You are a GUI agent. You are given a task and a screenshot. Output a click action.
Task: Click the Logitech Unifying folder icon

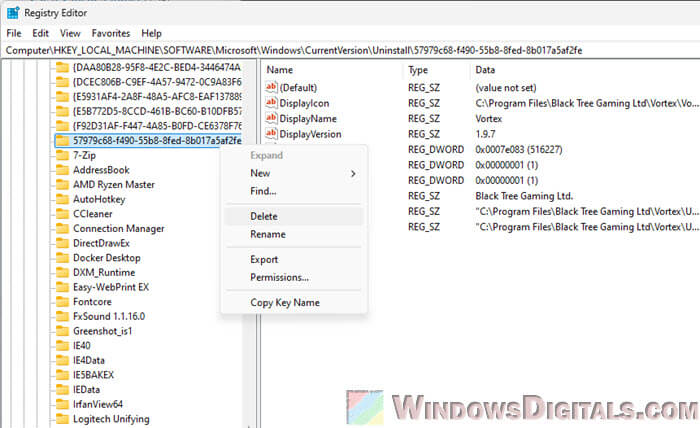(62, 419)
